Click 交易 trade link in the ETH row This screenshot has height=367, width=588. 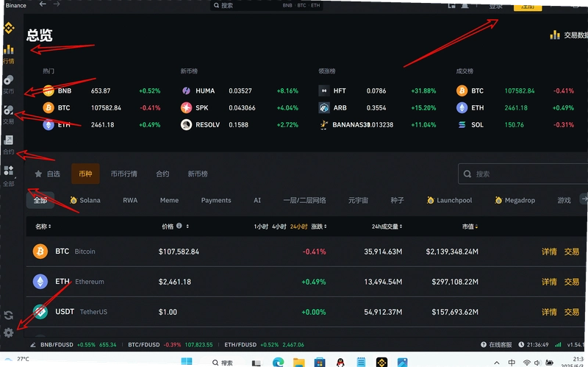(572, 282)
